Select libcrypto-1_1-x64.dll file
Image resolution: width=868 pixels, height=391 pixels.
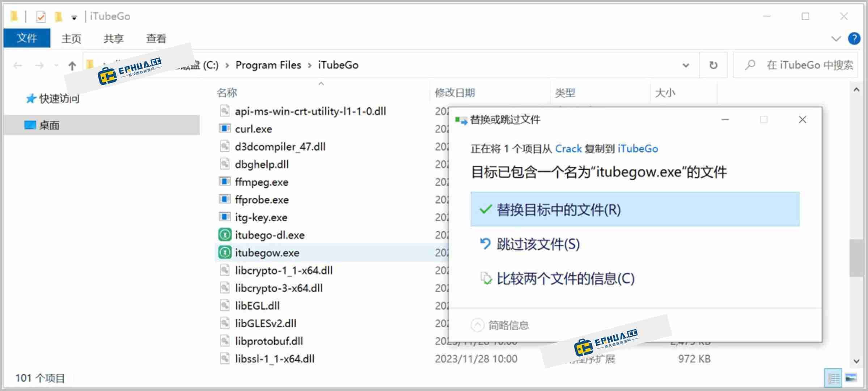(284, 270)
